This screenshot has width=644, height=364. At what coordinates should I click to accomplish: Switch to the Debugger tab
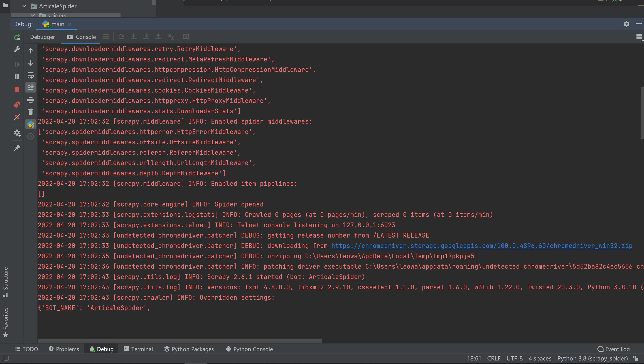click(x=43, y=37)
